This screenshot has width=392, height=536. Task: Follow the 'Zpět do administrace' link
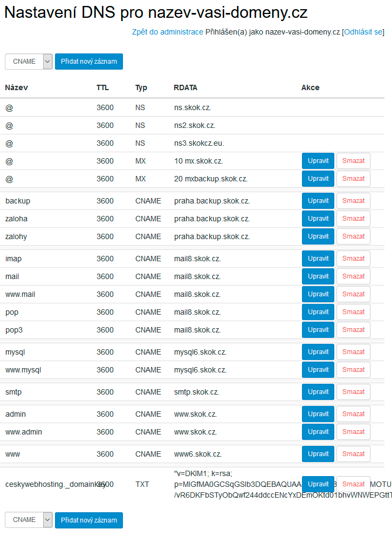(167, 32)
